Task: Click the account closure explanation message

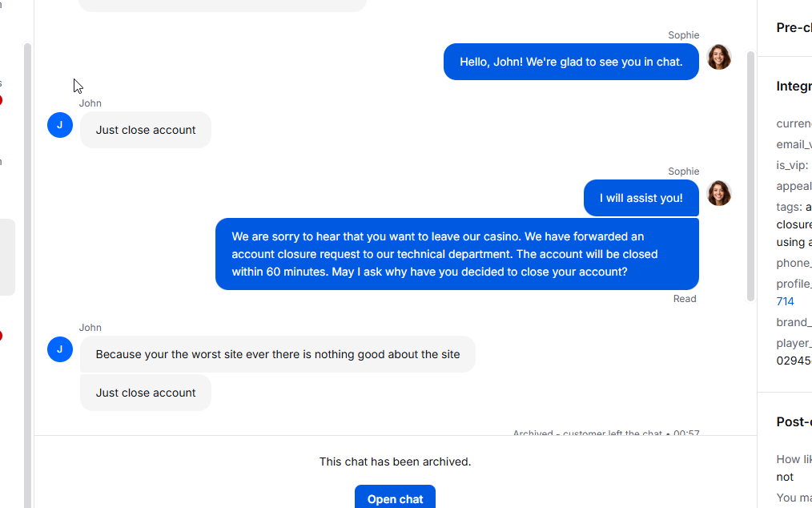Action: tap(457, 254)
